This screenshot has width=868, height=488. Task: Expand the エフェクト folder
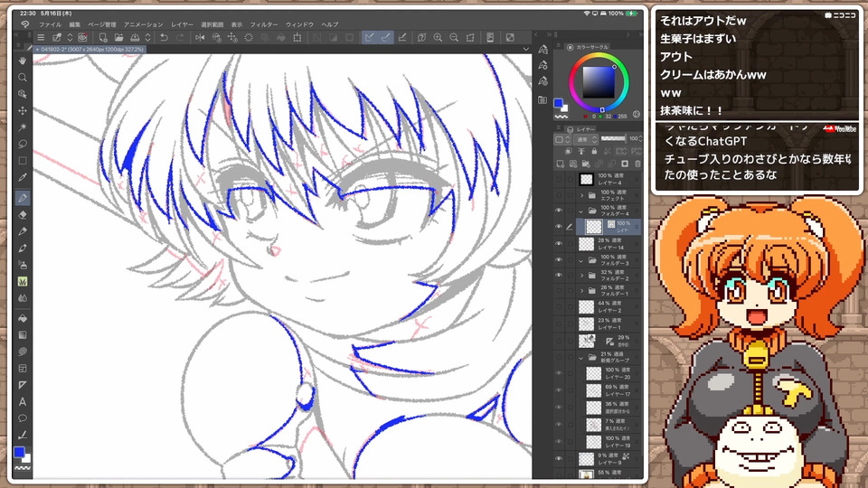[x=581, y=195]
